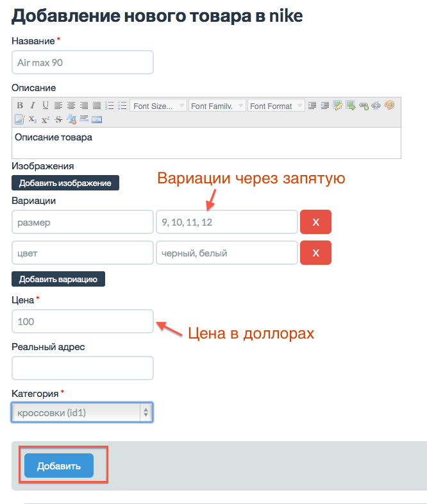This screenshot has width=427, height=504.
Task: Toggle bold formatting in description editor
Action: click(20, 105)
